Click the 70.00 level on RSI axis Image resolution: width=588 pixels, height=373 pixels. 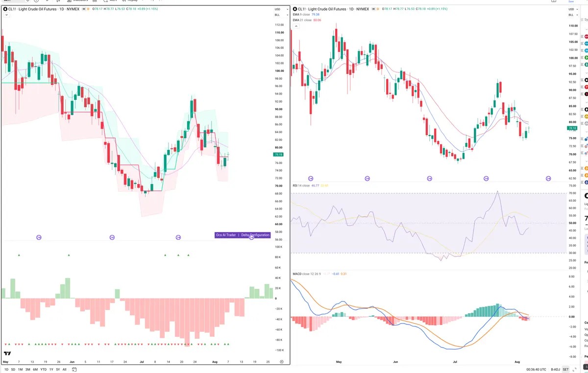tap(572, 193)
